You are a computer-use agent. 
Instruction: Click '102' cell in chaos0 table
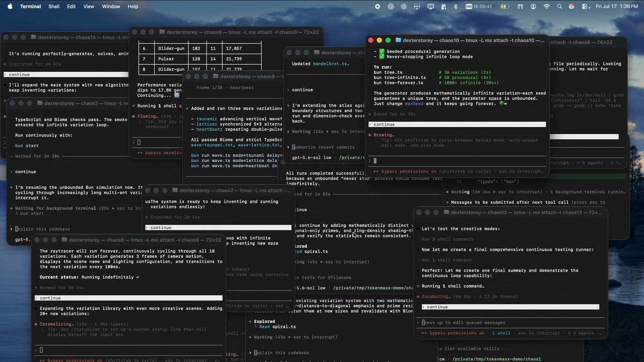coord(196,48)
